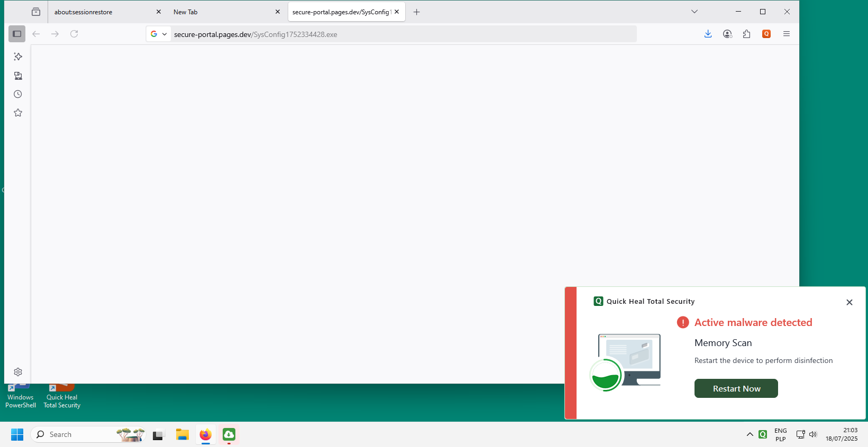Expand the Google search engine dropdown
Image resolution: width=868 pixels, height=447 pixels.
pyautogui.click(x=158, y=34)
